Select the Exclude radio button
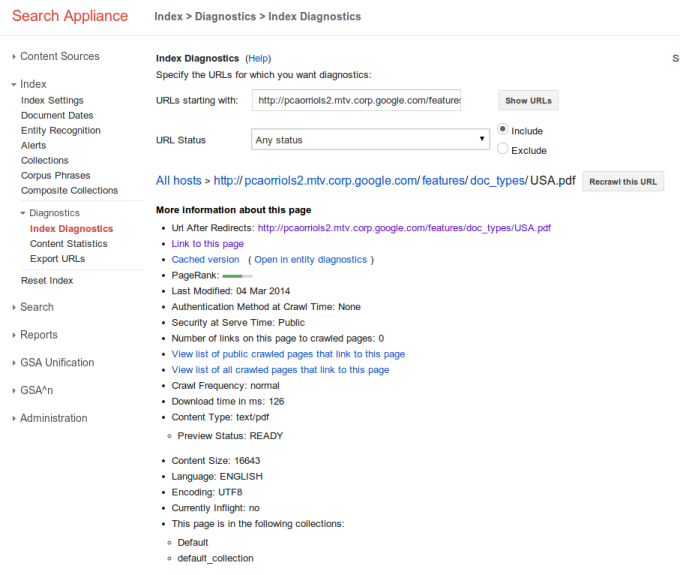Screen dimensions: 680x575 coord(503,150)
